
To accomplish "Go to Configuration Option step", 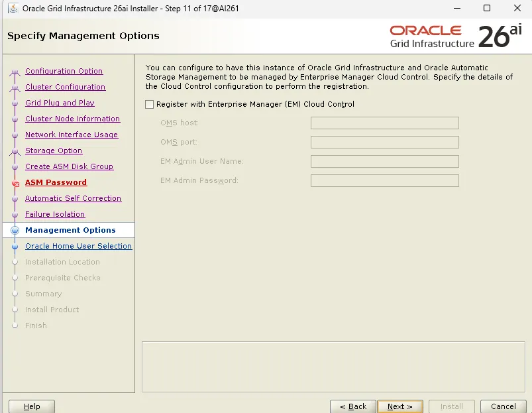I will coord(64,71).
